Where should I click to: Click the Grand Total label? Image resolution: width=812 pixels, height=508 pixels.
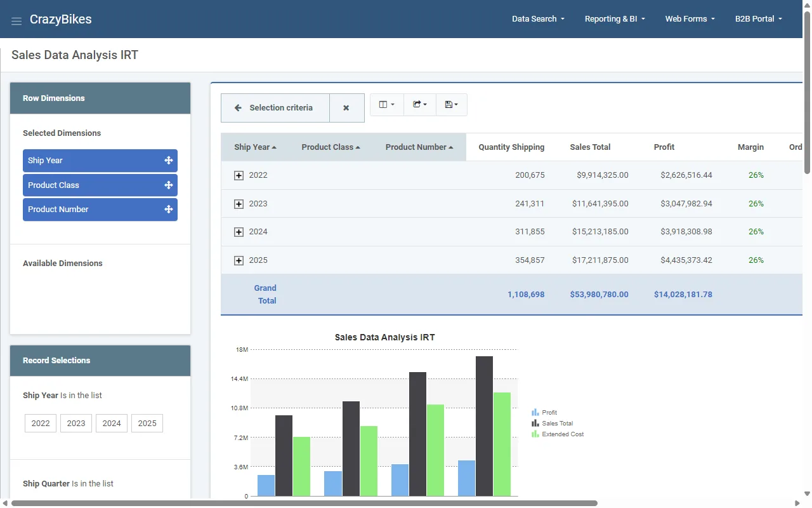click(265, 295)
